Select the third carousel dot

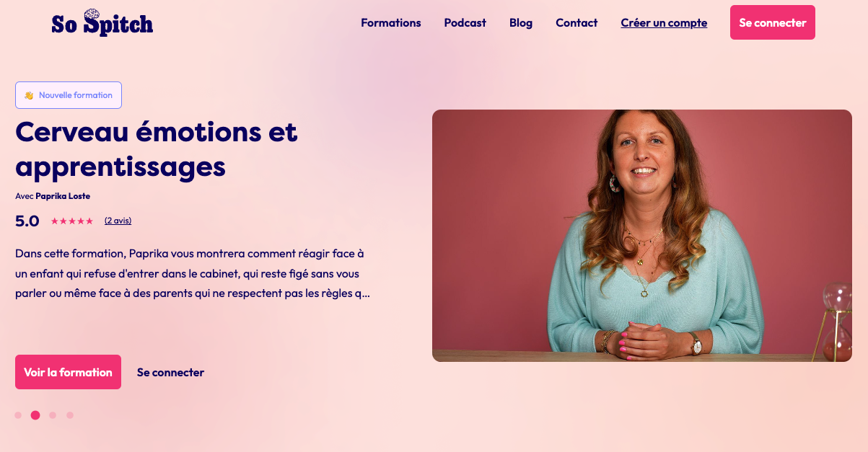point(53,415)
